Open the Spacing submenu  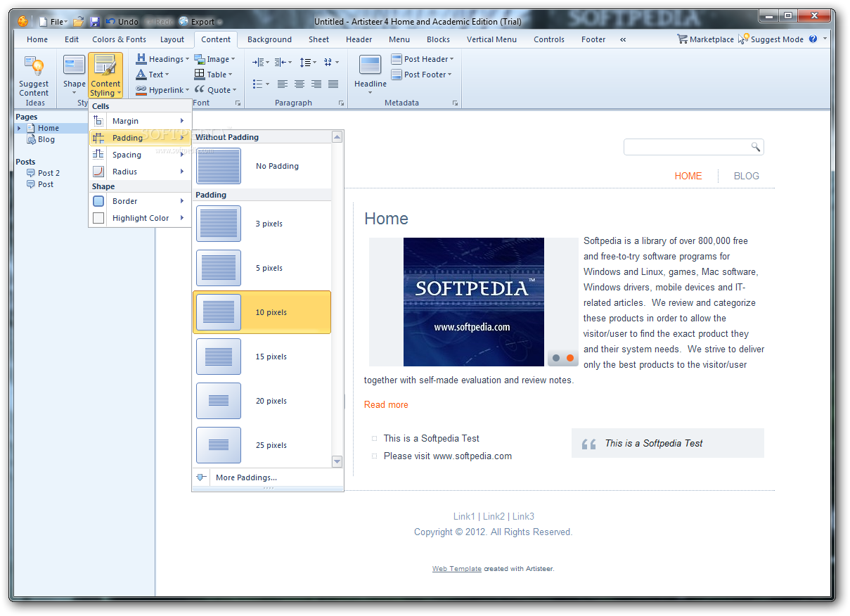(x=140, y=155)
